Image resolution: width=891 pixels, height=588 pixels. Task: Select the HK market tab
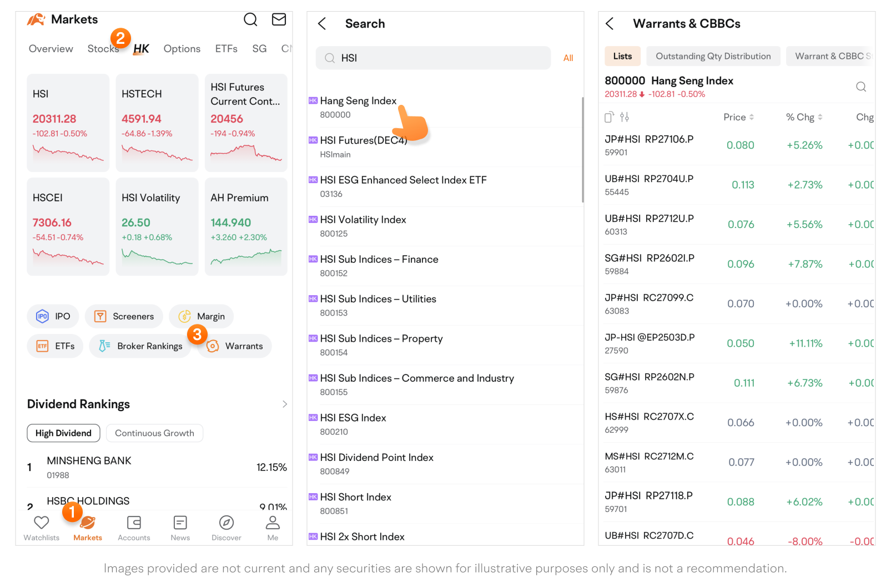(141, 49)
